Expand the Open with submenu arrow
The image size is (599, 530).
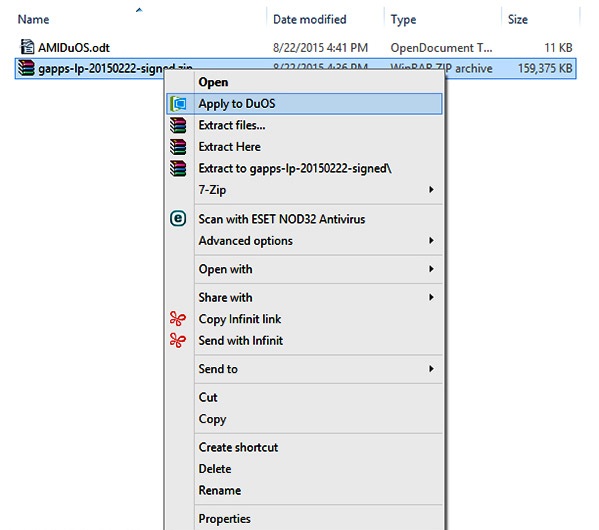point(431,269)
